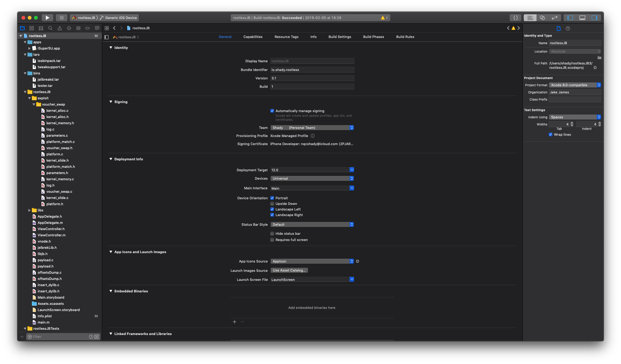Uncheck Landscape Right orientation

[272, 215]
